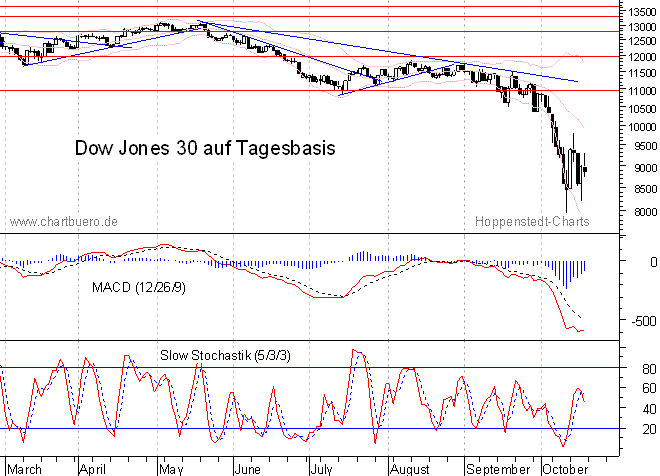
Task: Click the 11500 price axis value
Action: [642, 73]
